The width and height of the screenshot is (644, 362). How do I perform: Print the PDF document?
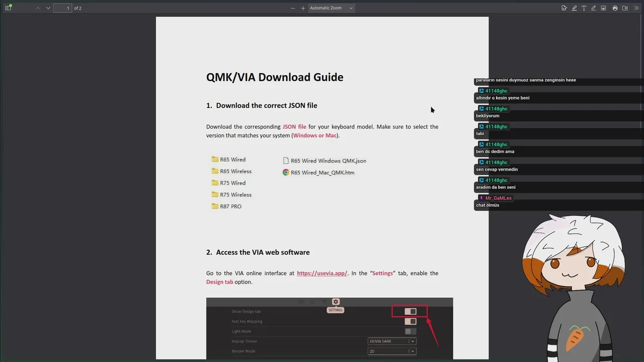coord(615,8)
